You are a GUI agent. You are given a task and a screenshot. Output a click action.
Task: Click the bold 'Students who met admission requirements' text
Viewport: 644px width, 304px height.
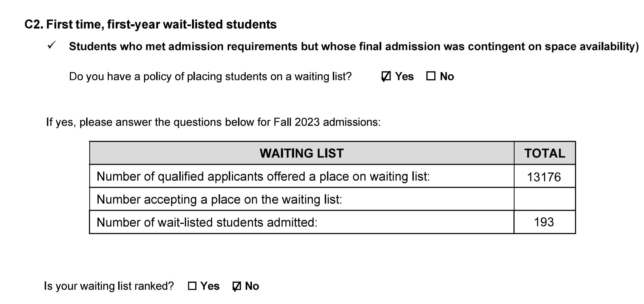point(354,47)
